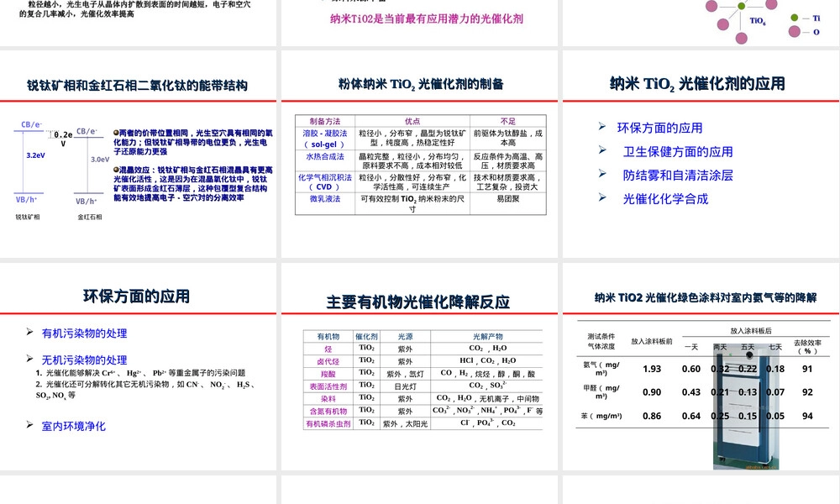This screenshot has width=840, height=504.
Task: Click the 一天 column header
Action: [x=691, y=347]
